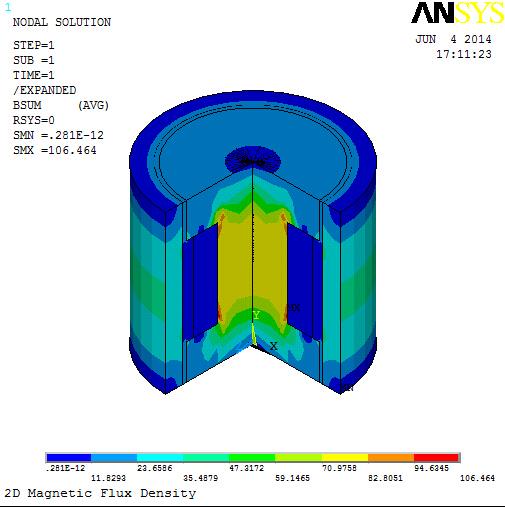Click the yellow legend color band
505x507 pixels.
[x=345, y=457]
